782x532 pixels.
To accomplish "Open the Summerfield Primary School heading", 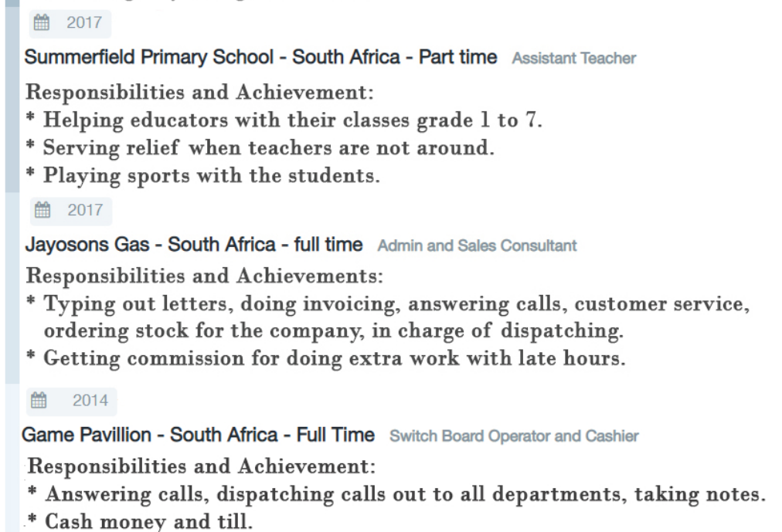I will pyautogui.click(x=260, y=57).
